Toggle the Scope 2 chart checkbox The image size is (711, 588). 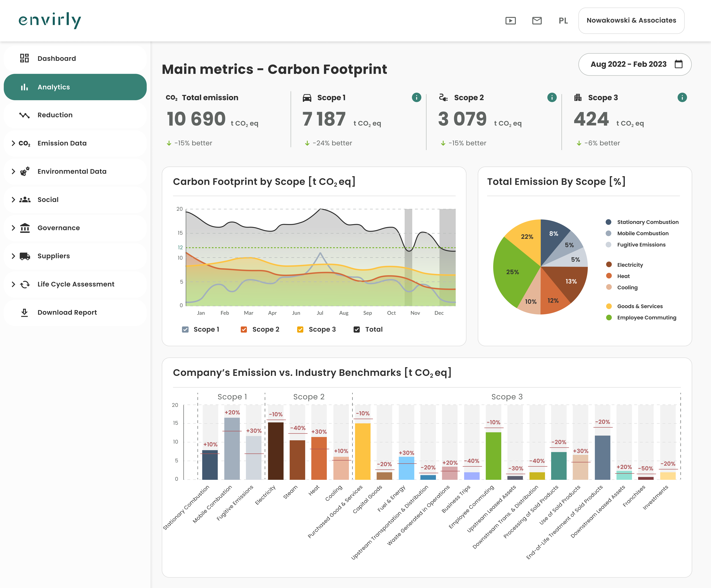click(244, 329)
